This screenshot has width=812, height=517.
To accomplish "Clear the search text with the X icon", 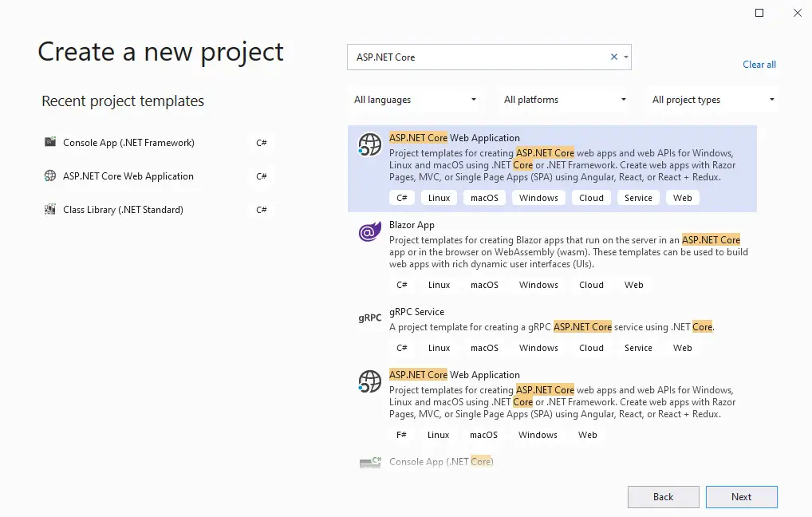I will pos(614,57).
